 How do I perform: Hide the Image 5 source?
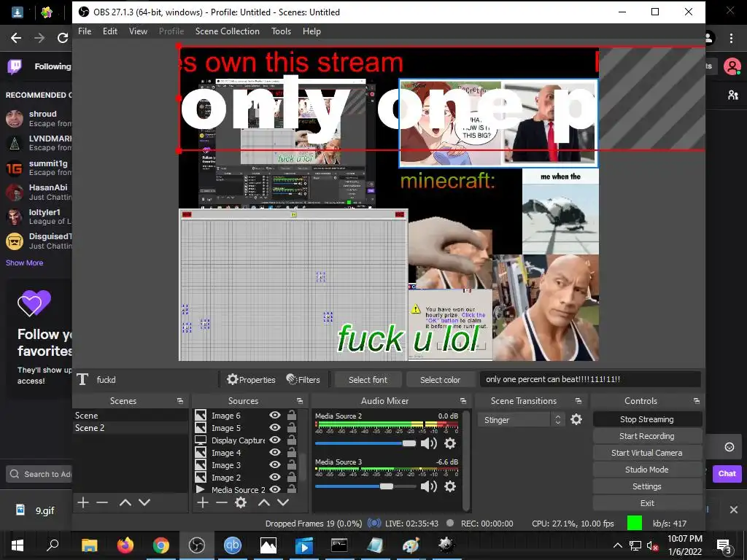[275, 427]
